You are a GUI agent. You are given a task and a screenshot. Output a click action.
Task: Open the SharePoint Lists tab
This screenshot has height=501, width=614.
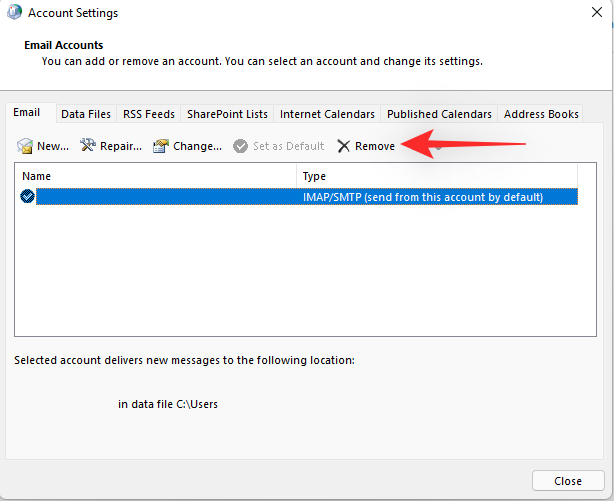[227, 114]
